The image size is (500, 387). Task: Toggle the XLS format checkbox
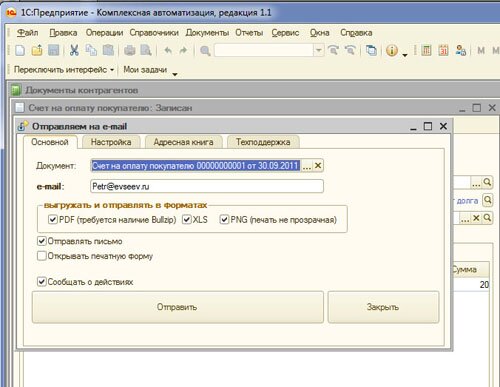(187, 219)
